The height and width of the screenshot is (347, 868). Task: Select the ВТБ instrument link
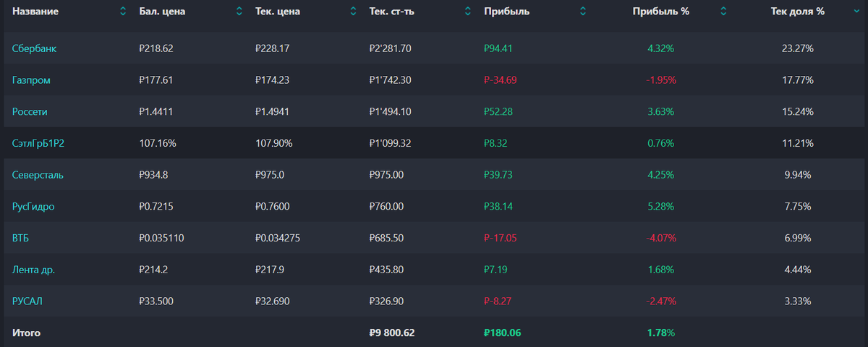20,238
